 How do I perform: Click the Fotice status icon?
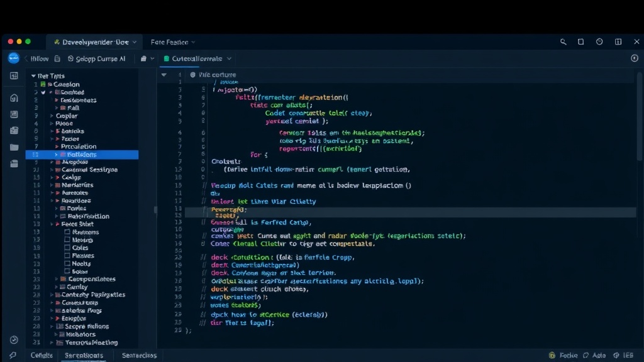click(552, 356)
